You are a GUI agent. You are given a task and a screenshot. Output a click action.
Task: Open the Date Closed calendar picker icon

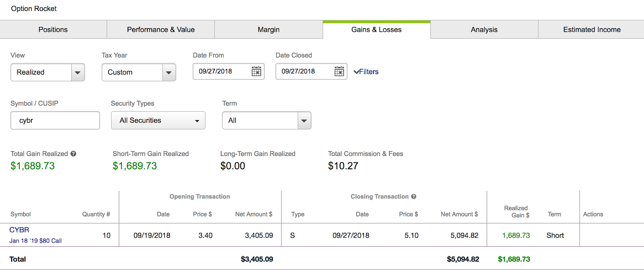coord(339,72)
